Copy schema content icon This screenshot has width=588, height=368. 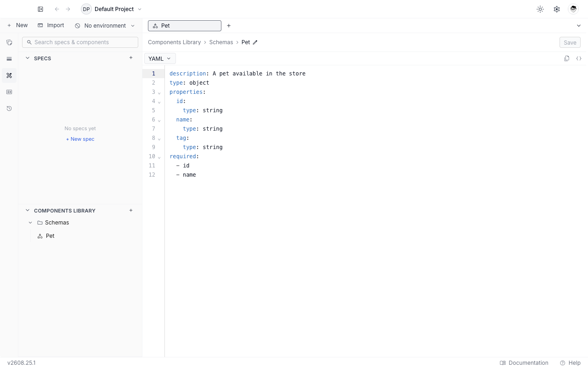567,58
